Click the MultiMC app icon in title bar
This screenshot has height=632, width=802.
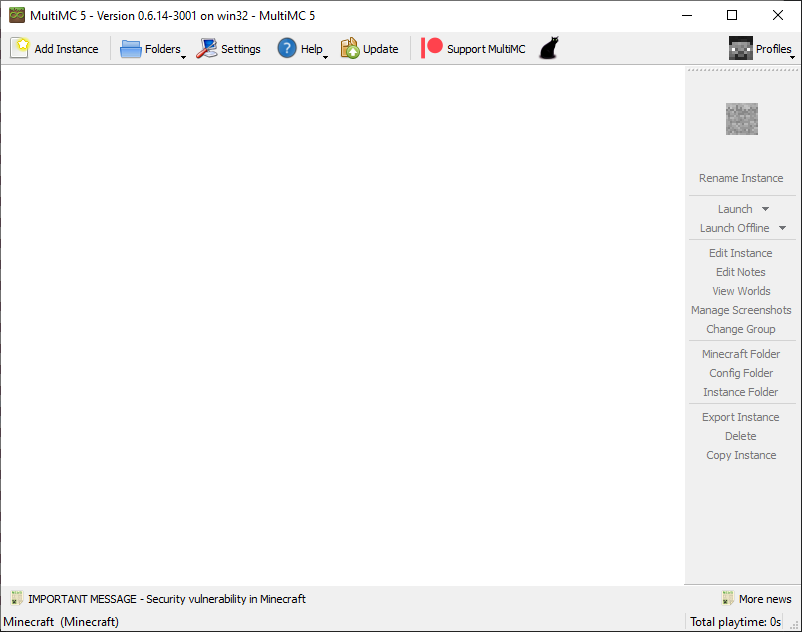coord(17,15)
